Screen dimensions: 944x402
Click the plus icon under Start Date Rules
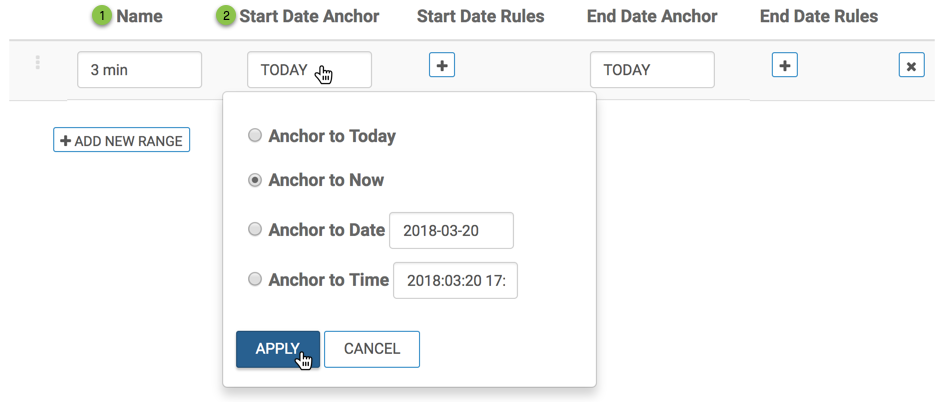[x=442, y=65]
